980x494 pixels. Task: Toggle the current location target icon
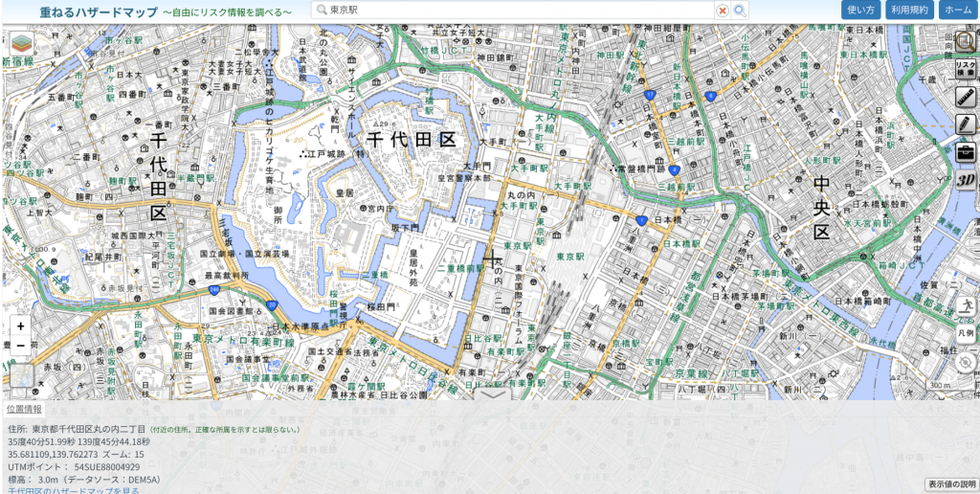point(965,361)
